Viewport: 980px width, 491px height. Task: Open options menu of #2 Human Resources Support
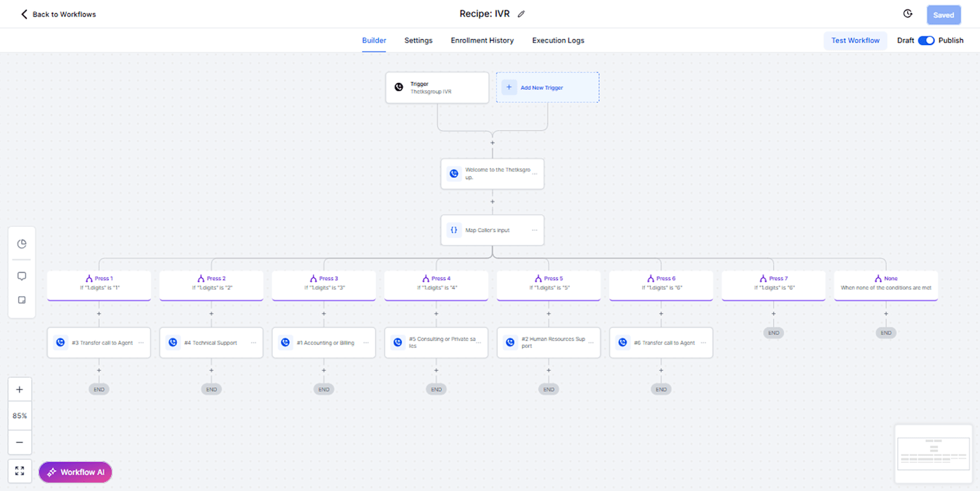pos(591,343)
